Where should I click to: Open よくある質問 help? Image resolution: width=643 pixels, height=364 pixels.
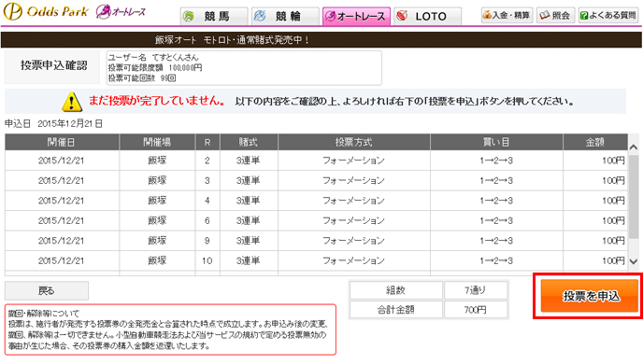(608, 15)
